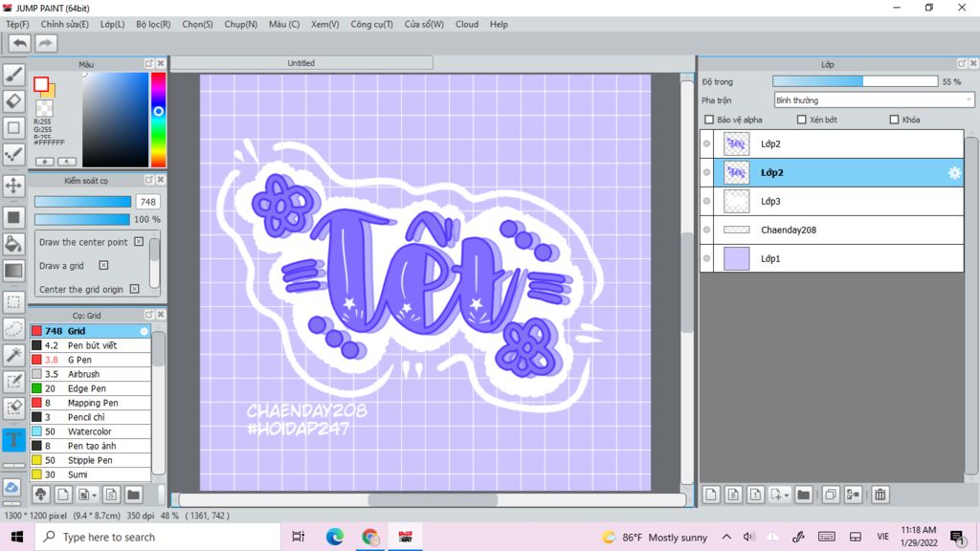
Task: Open Công cụ(T) menu
Action: tap(372, 24)
